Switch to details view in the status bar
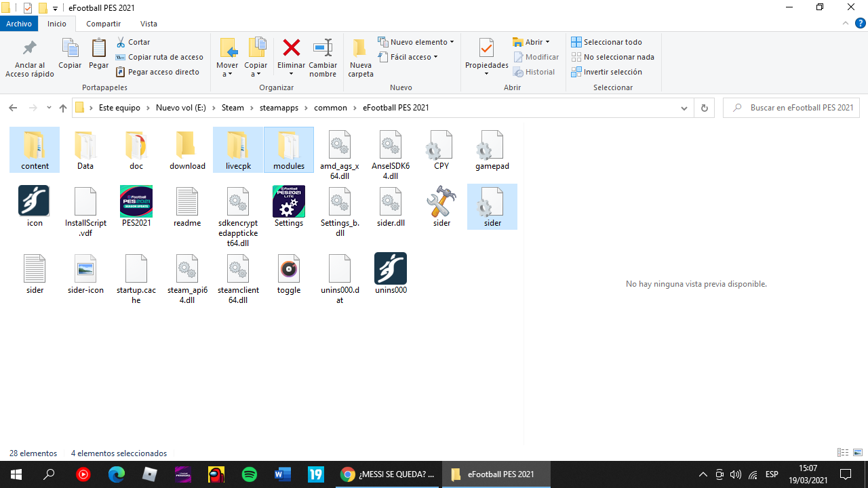 (843, 453)
